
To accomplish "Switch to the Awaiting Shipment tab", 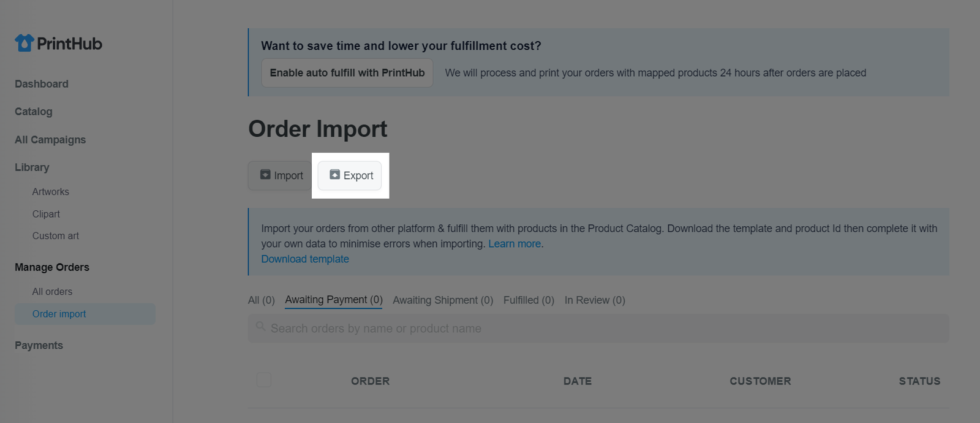I will tap(443, 300).
